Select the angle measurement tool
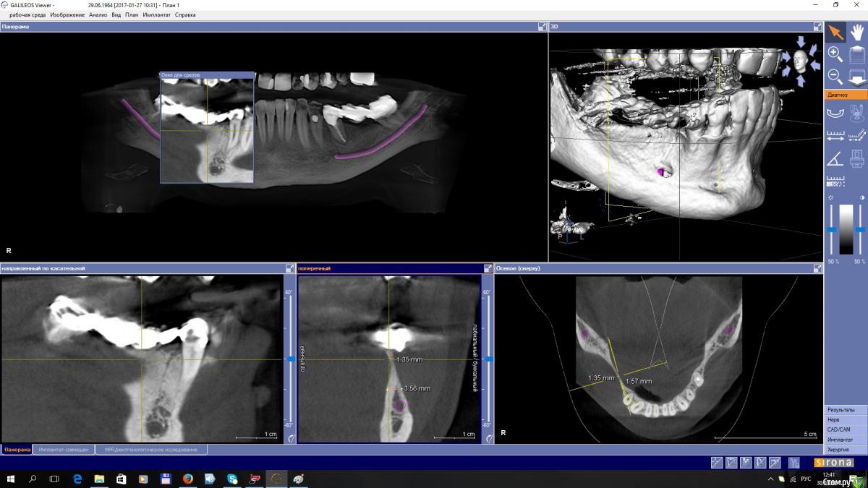 pyautogui.click(x=835, y=158)
